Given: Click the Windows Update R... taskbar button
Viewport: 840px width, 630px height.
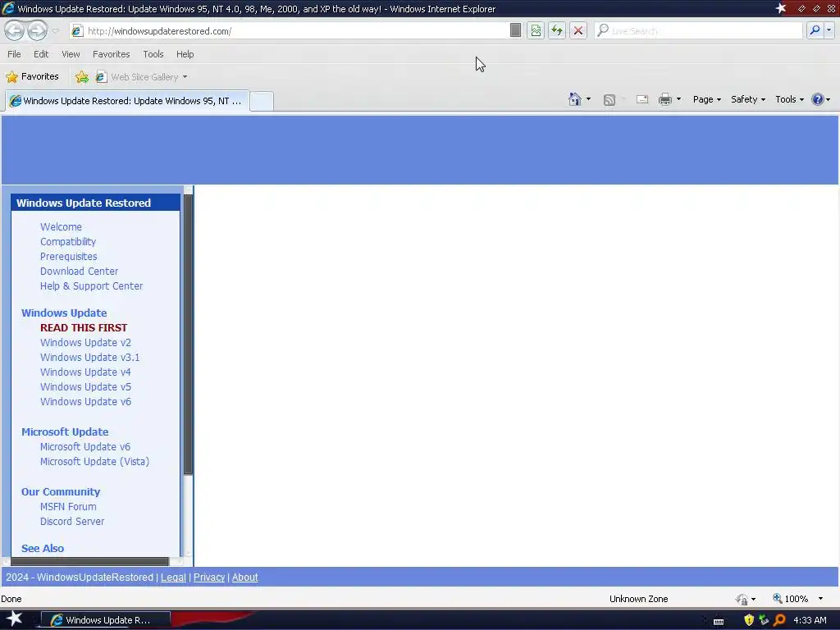Looking at the screenshot, I should [x=106, y=620].
